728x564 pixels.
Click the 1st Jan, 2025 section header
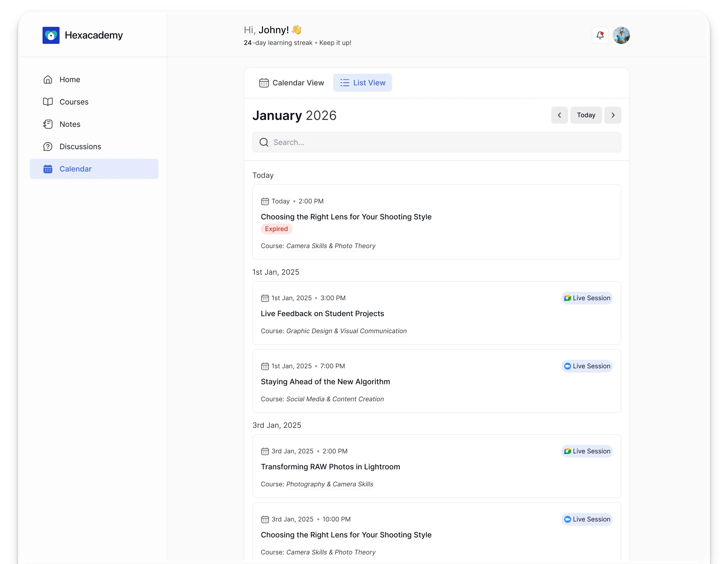click(276, 272)
